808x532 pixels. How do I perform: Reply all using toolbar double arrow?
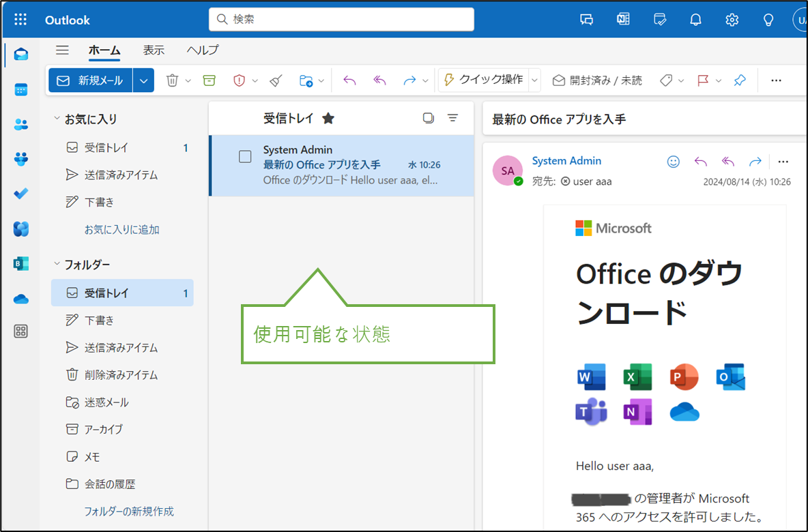coord(380,80)
